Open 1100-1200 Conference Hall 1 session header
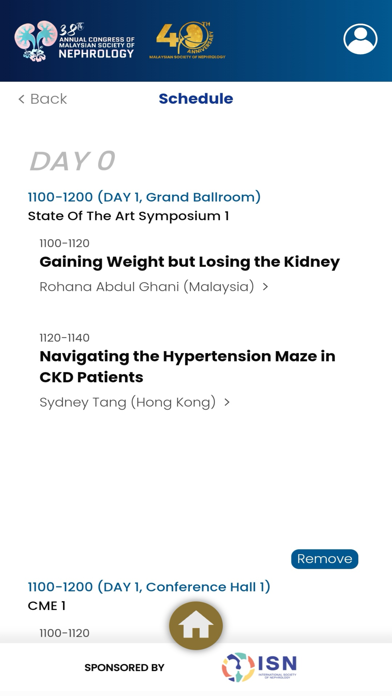This screenshot has width=392, height=696. point(149,587)
